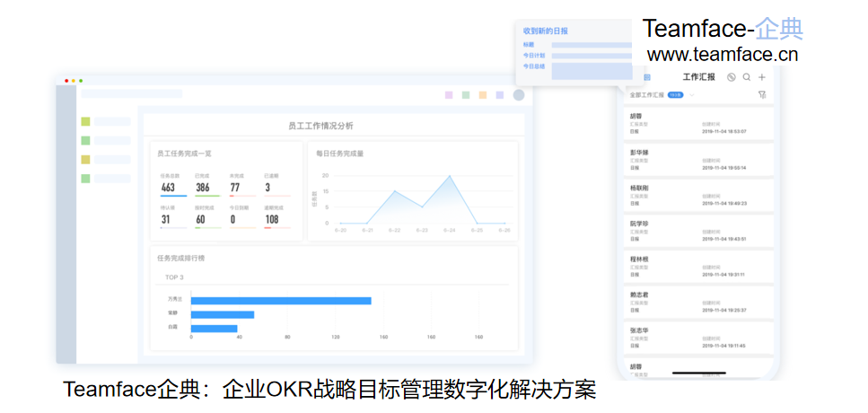The height and width of the screenshot is (413, 868).
Task: Click the 6-22 date label on chart
Action: point(394,230)
